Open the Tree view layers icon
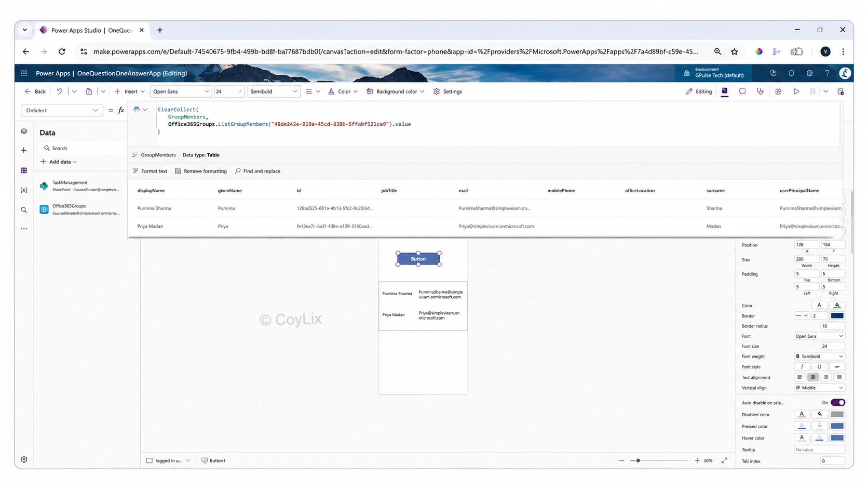Screen dimensions: 868x489 (x=24, y=131)
